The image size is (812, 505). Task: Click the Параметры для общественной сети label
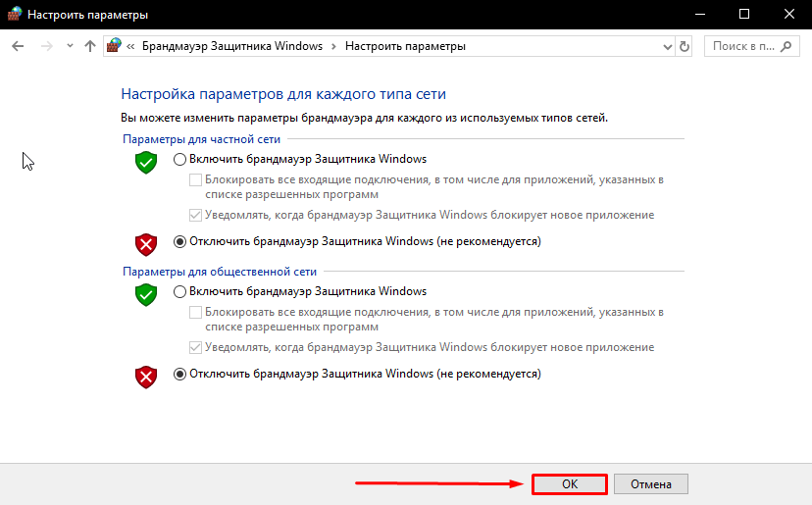pos(220,272)
